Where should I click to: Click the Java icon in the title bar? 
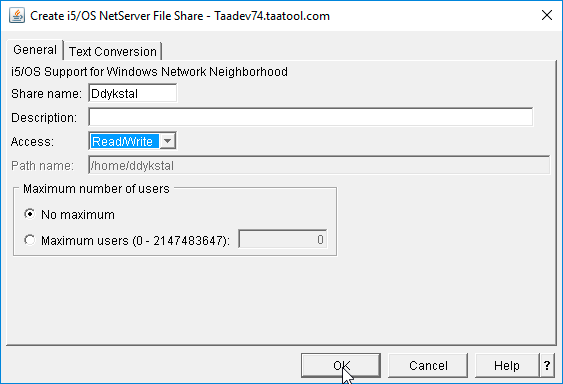click(x=17, y=16)
